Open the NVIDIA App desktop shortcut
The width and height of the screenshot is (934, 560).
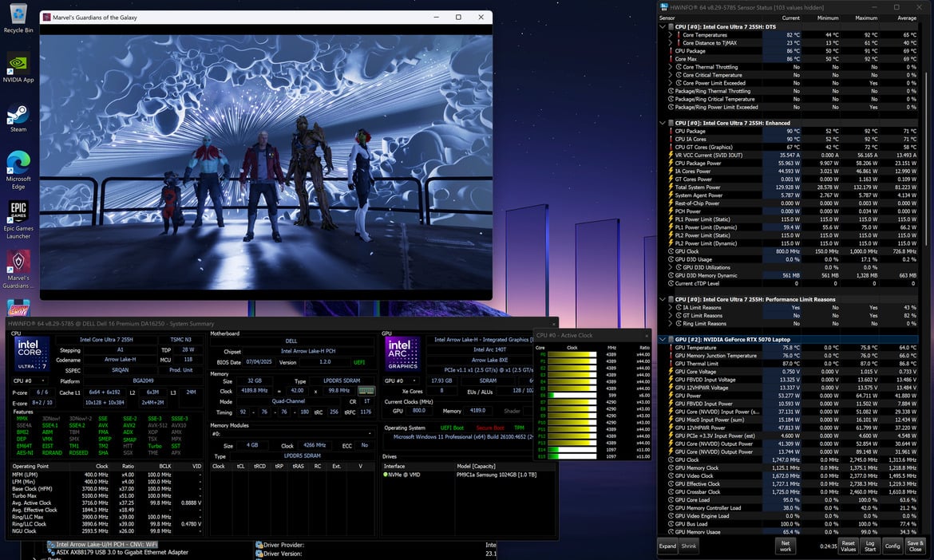18,68
